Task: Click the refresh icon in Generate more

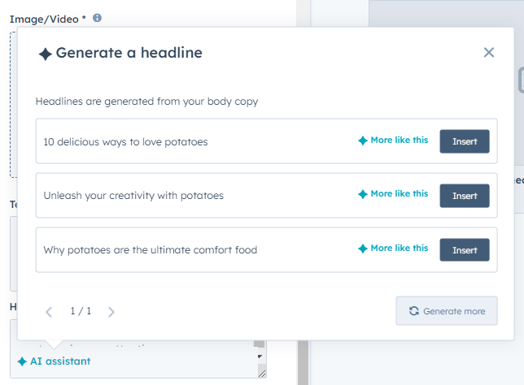Action: pyautogui.click(x=414, y=311)
